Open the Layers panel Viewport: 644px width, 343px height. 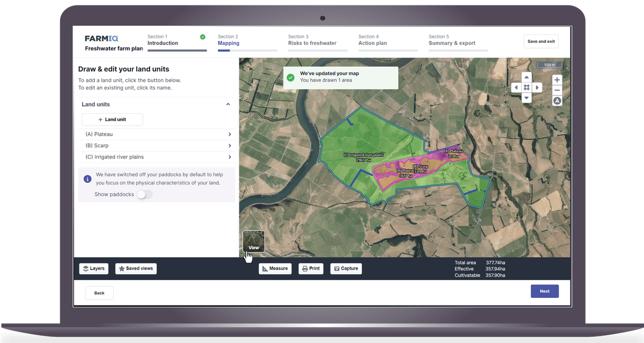pyautogui.click(x=93, y=269)
